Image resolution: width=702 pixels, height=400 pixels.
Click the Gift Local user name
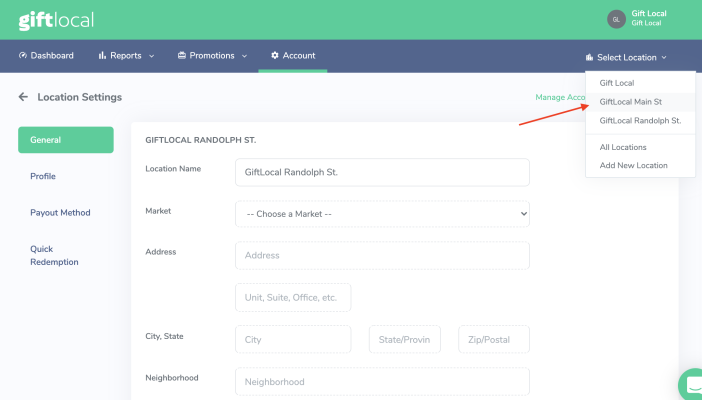[x=649, y=13]
